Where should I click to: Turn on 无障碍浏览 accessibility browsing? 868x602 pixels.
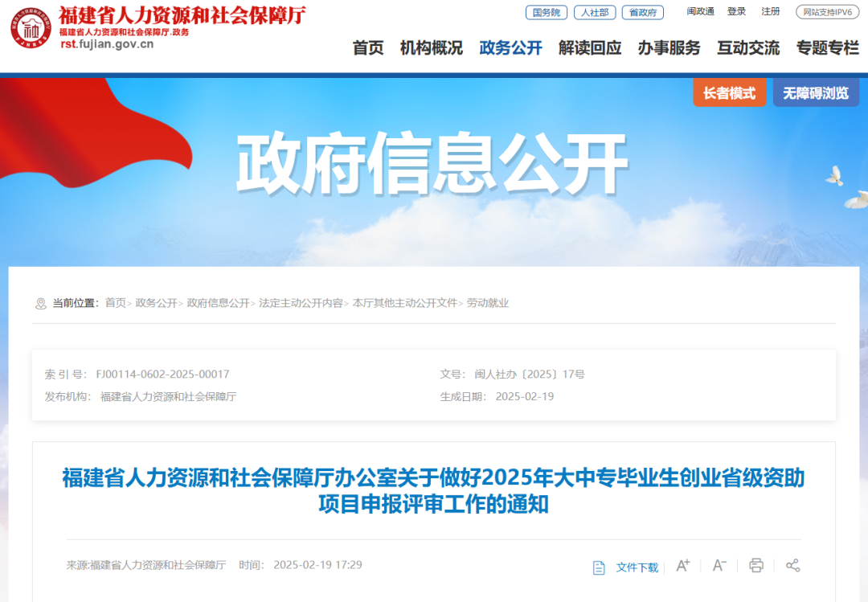pos(816,92)
